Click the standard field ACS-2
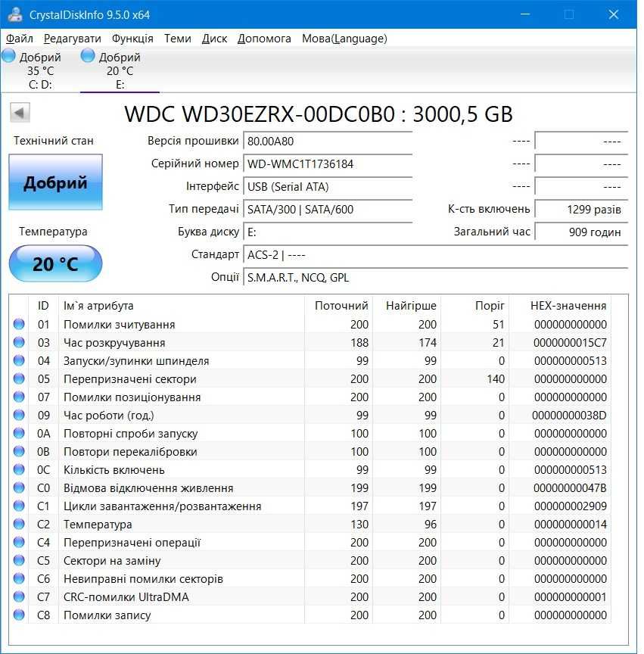644x654 pixels. [435, 254]
